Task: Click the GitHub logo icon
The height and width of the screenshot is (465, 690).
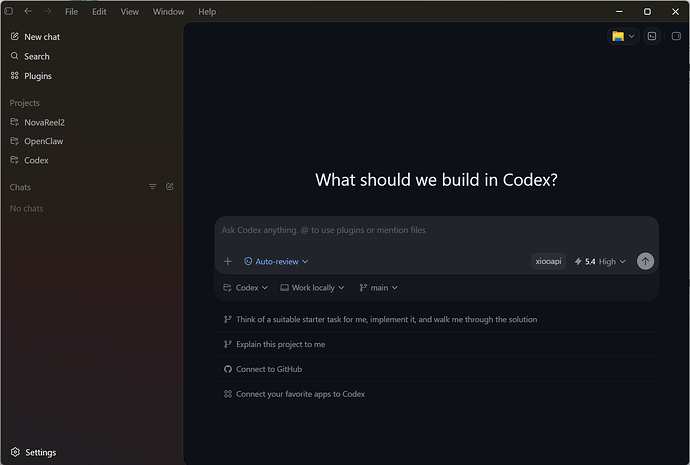Action: click(x=228, y=369)
